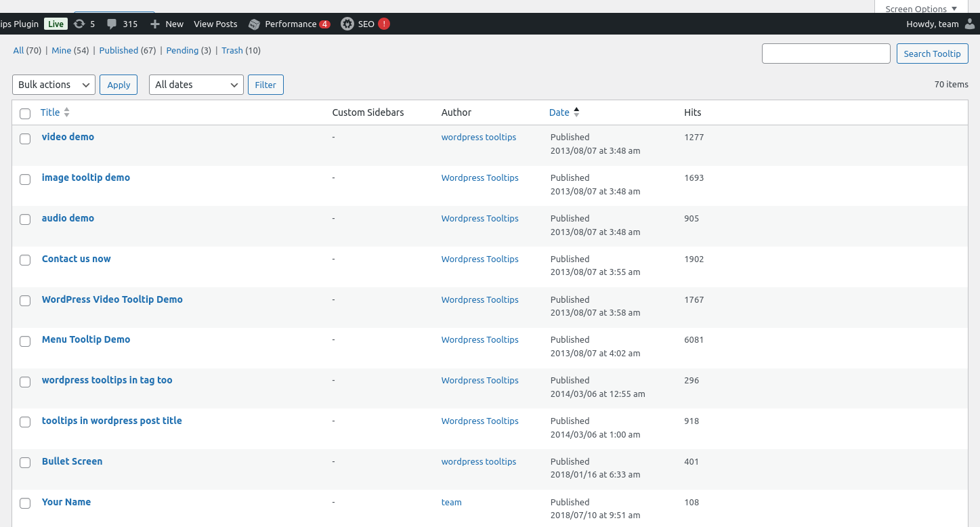Sort by Title using the sort arrows
Image resolution: width=980 pixels, height=527 pixels.
66,112
